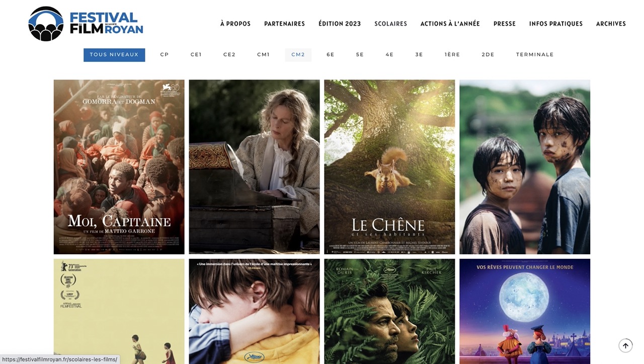The height and width of the screenshot is (364, 644).
Task: Click the Festival Film Royan logo
Action: pyautogui.click(x=86, y=24)
